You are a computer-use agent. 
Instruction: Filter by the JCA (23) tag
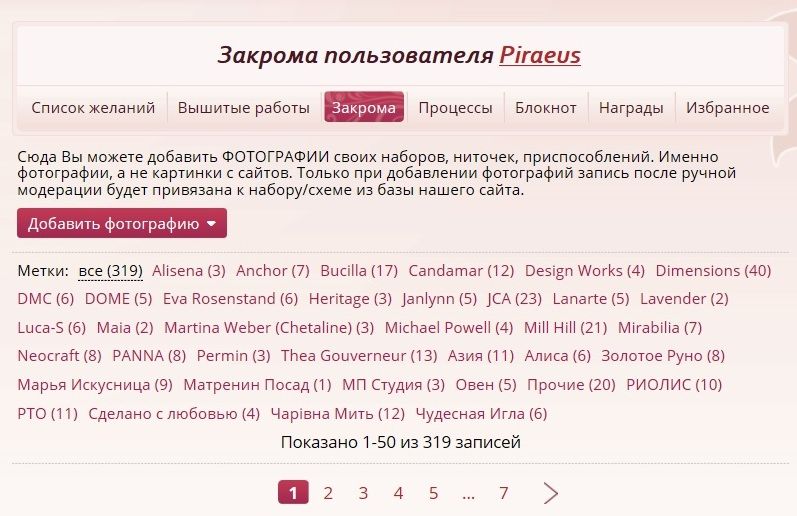pos(514,299)
